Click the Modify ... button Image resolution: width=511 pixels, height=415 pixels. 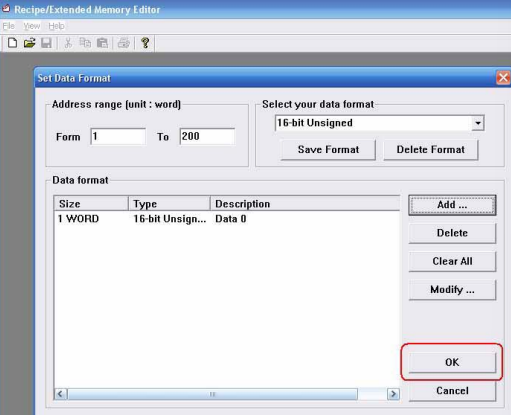[x=452, y=290]
